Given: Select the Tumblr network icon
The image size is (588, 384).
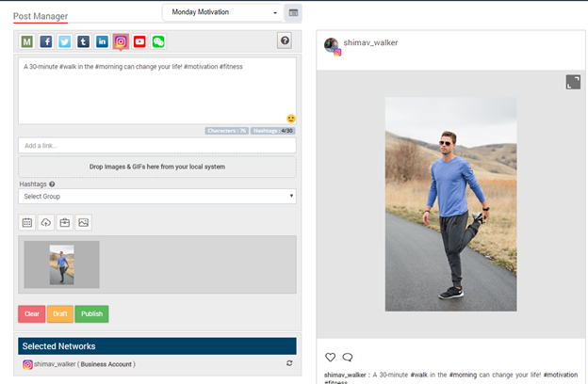Looking at the screenshot, I should click(x=84, y=41).
